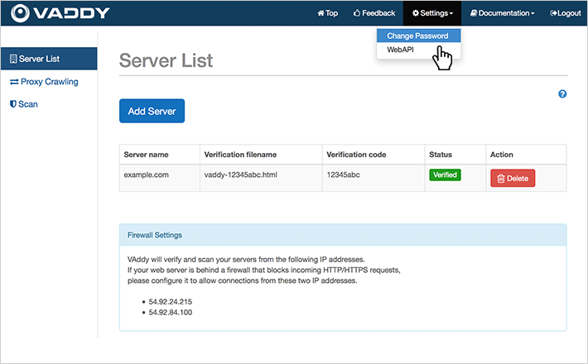
Task: Click the arrows icon beside Proxy Crawling
Action: coord(14,82)
